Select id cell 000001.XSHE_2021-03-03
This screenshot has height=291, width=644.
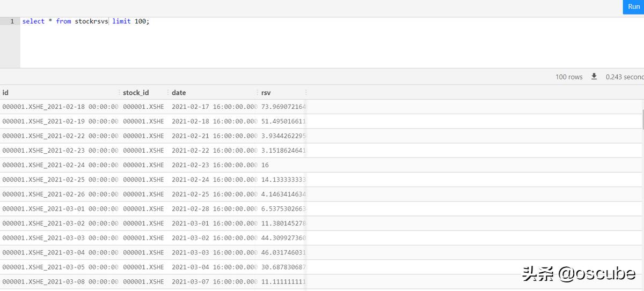60,237
